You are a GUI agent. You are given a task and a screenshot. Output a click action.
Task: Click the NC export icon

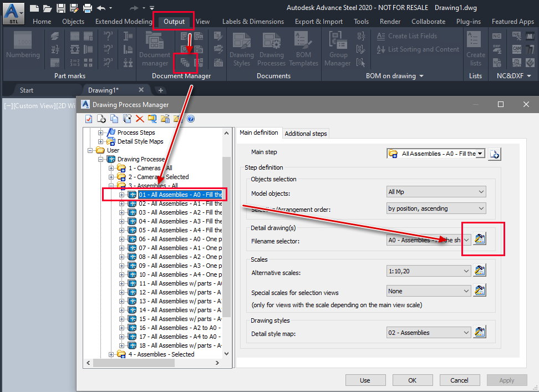(x=497, y=37)
